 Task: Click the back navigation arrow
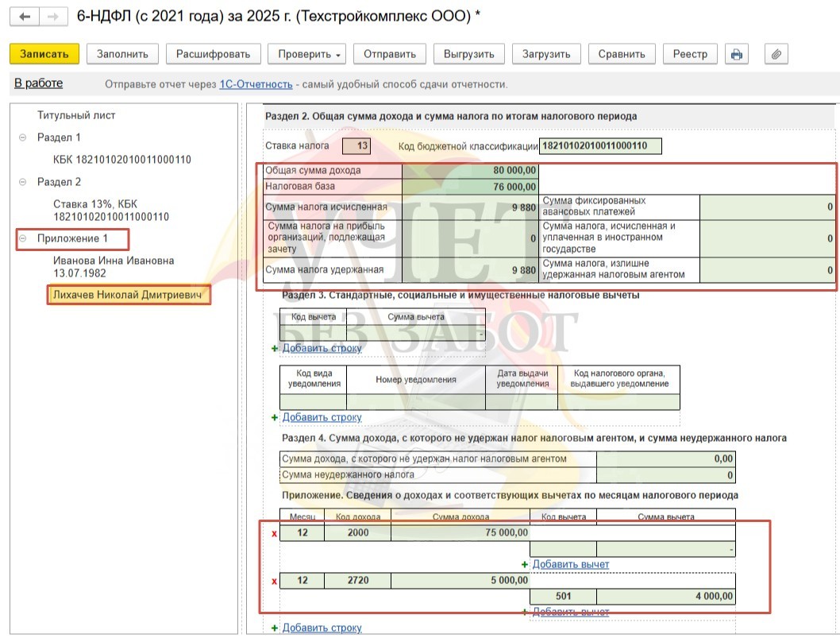25,17
